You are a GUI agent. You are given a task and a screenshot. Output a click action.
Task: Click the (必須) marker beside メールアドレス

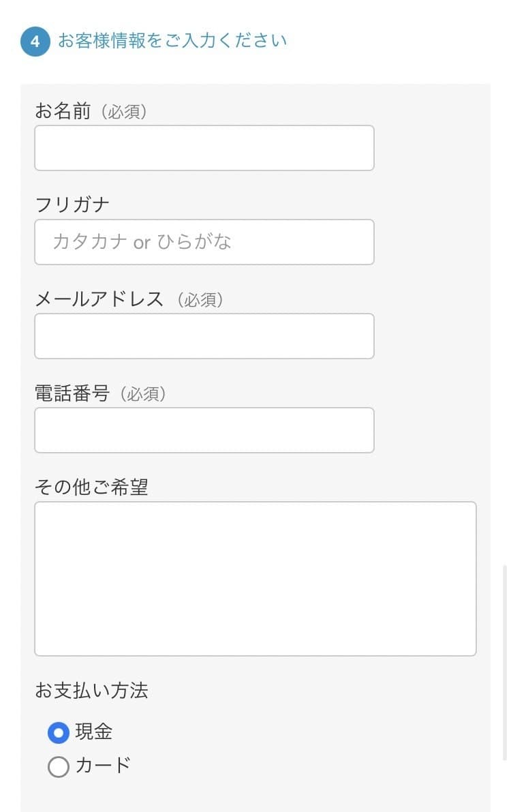point(200,300)
